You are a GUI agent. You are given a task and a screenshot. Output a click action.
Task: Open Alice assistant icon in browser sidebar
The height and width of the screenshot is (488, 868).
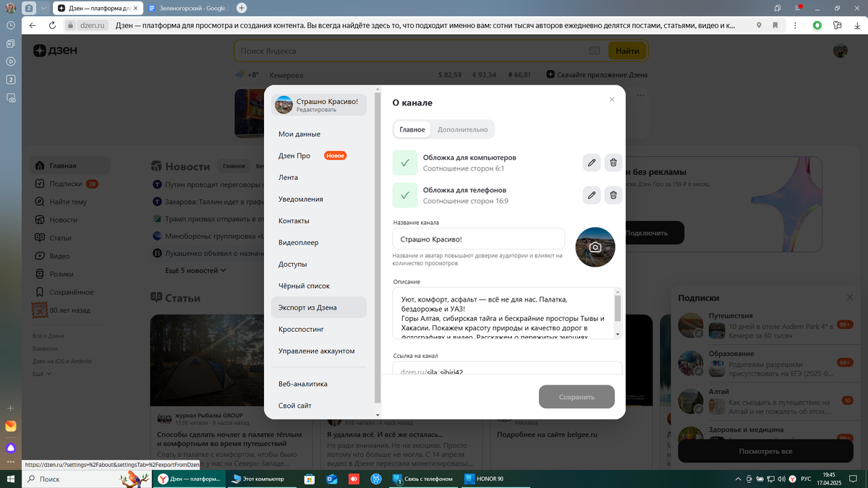[x=11, y=448]
